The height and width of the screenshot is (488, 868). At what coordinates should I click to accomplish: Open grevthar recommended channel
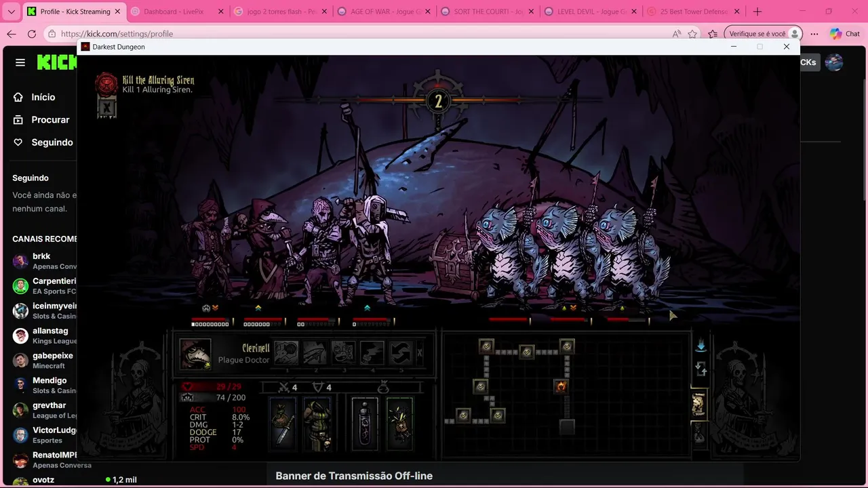(x=43, y=410)
